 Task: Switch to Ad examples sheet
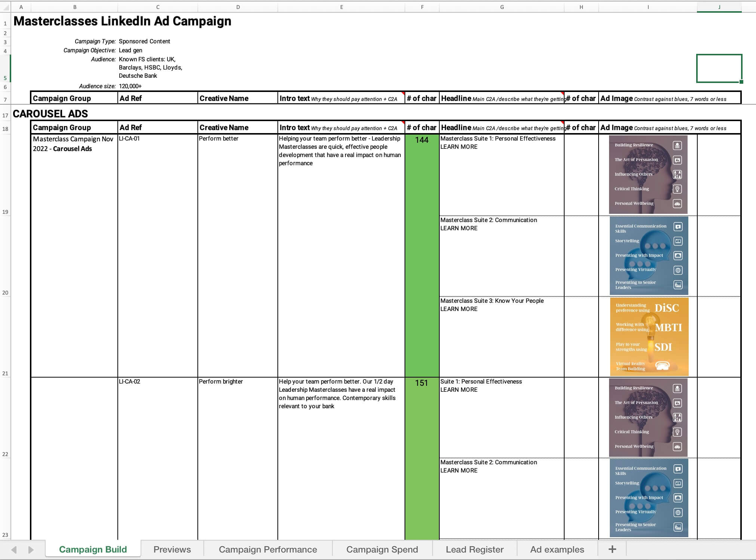coord(557,549)
